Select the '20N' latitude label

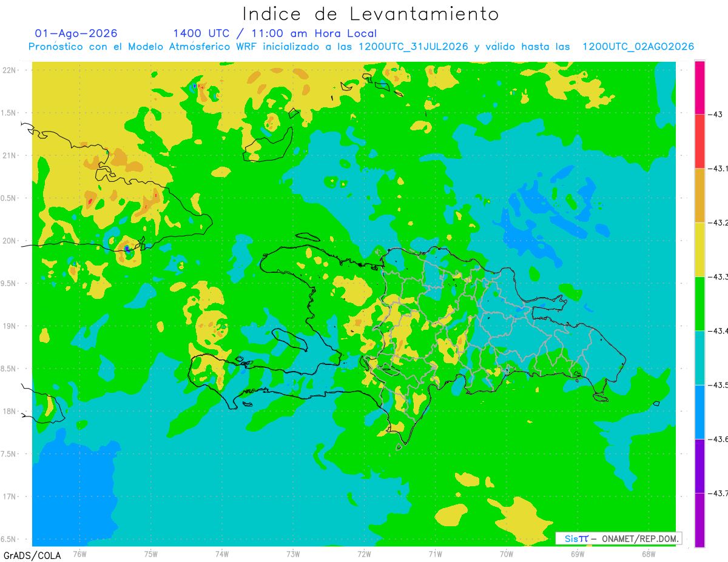[10, 241]
